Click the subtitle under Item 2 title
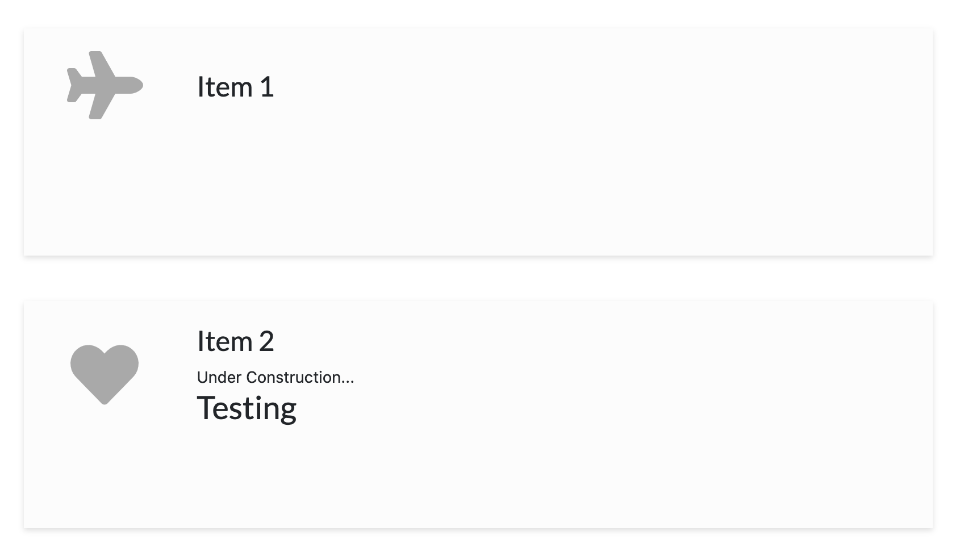Viewport: 960px width, 560px height. pyautogui.click(x=276, y=377)
